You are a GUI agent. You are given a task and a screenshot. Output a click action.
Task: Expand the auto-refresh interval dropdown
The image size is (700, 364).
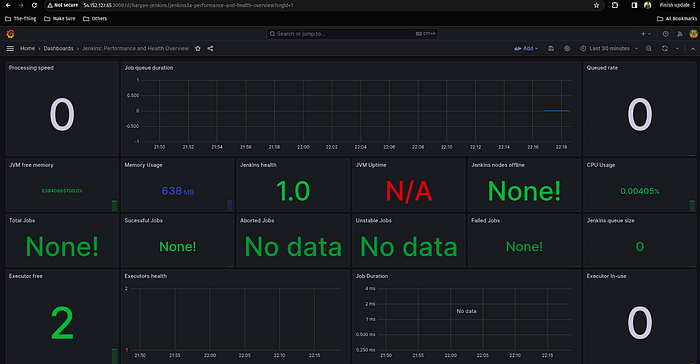(677, 48)
